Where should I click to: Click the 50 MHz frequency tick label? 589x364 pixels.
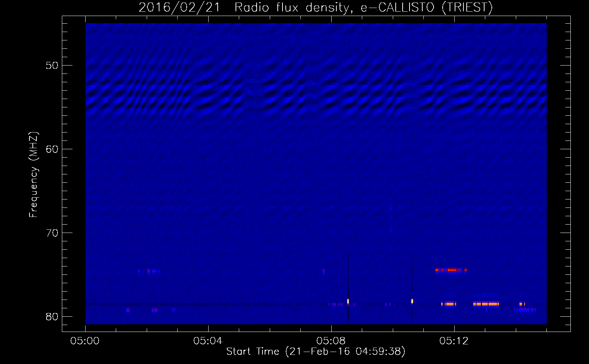pyautogui.click(x=52, y=66)
